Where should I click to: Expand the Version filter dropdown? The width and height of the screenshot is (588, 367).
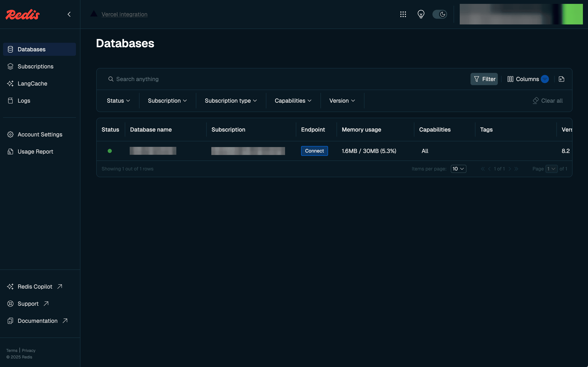pos(342,100)
